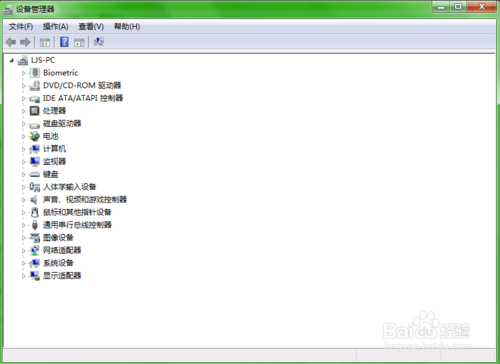This screenshot has height=364, width=500.
Task: Click the battery category icon
Action: [35, 136]
